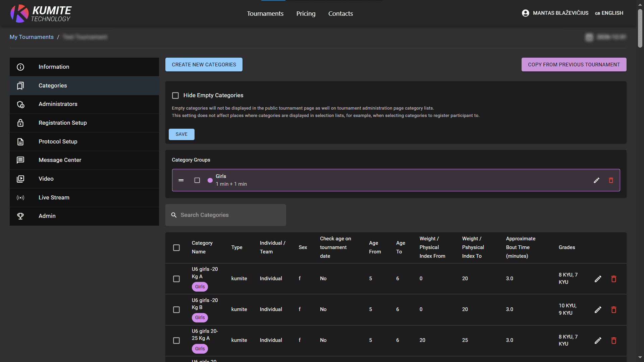Toggle the select-all checkbox in the table header
644x362 pixels.
[176, 248]
